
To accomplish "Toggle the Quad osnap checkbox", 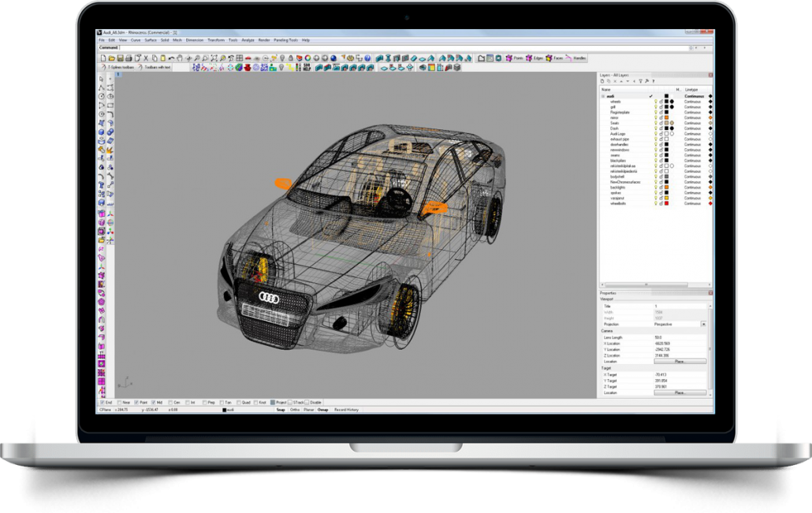I will 239,402.
